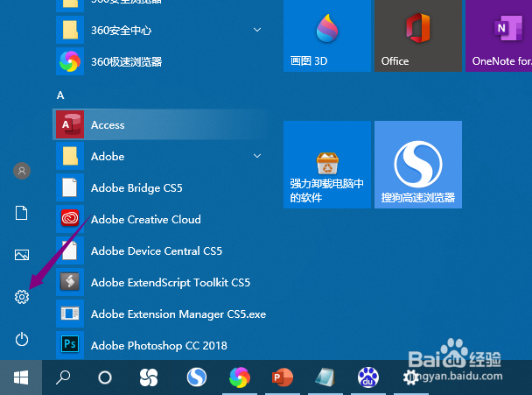532x395 pixels.
Task: Open 360 colorful browser on taskbar
Action: click(x=240, y=377)
